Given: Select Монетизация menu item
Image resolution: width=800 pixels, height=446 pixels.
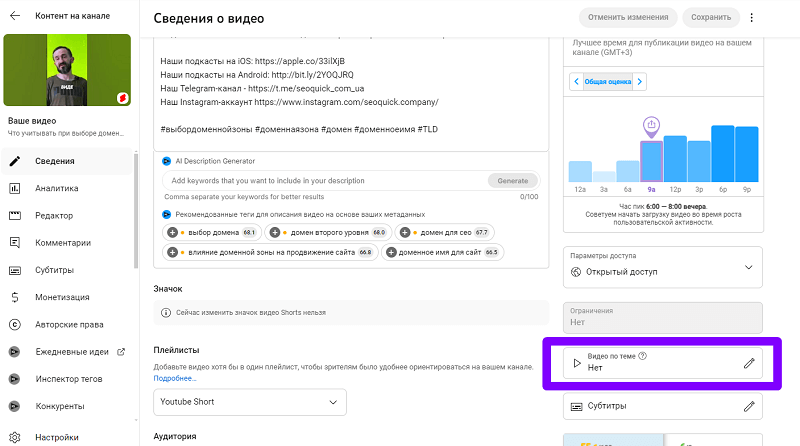Looking at the screenshot, I should pos(67,297).
